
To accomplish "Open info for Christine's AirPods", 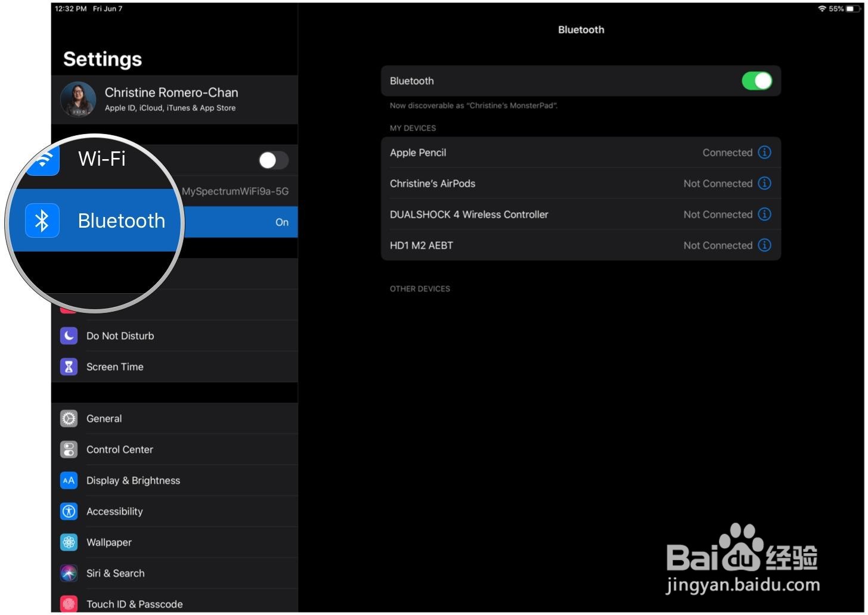I will tap(764, 184).
